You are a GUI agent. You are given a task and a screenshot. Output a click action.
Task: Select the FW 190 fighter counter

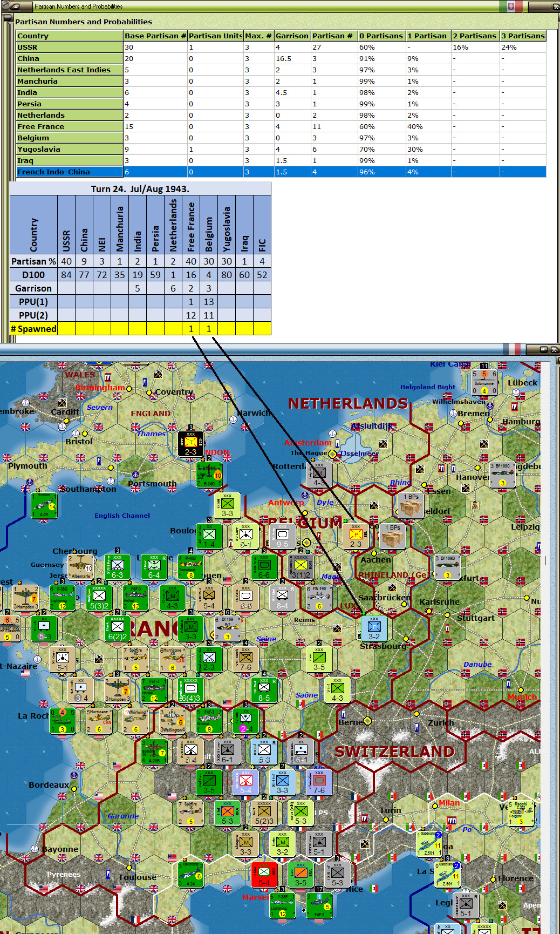(x=319, y=598)
